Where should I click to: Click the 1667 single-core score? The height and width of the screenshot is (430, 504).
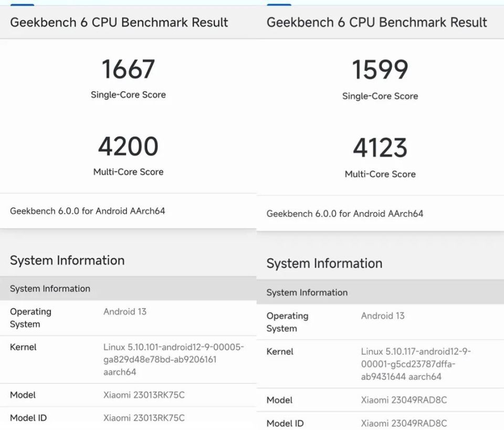pyautogui.click(x=128, y=69)
